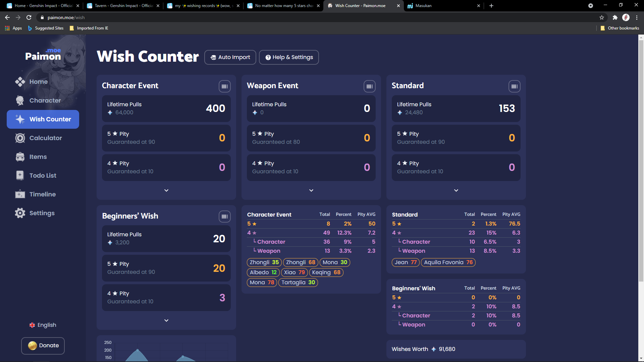This screenshot has width=644, height=362.
Task: Bookmark this page with star icon
Action: click(602, 17)
